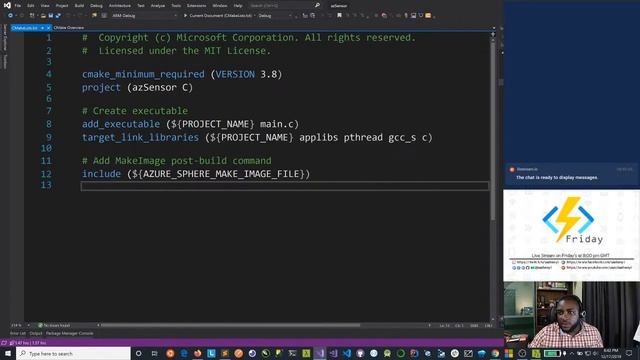Image resolution: width=640 pixels, height=360 pixels.
Task: Click the horizontal scrollbar in the editor
Action: pyautogui.click(x=231, y=325)
